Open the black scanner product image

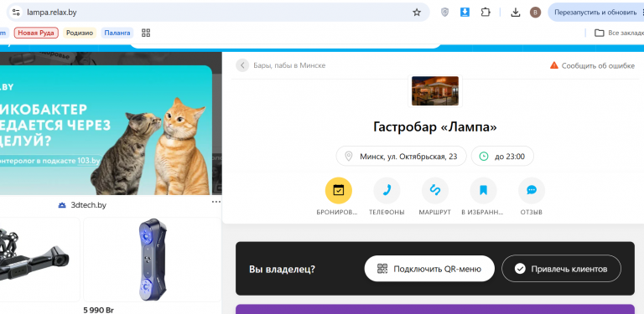[35, 260]
